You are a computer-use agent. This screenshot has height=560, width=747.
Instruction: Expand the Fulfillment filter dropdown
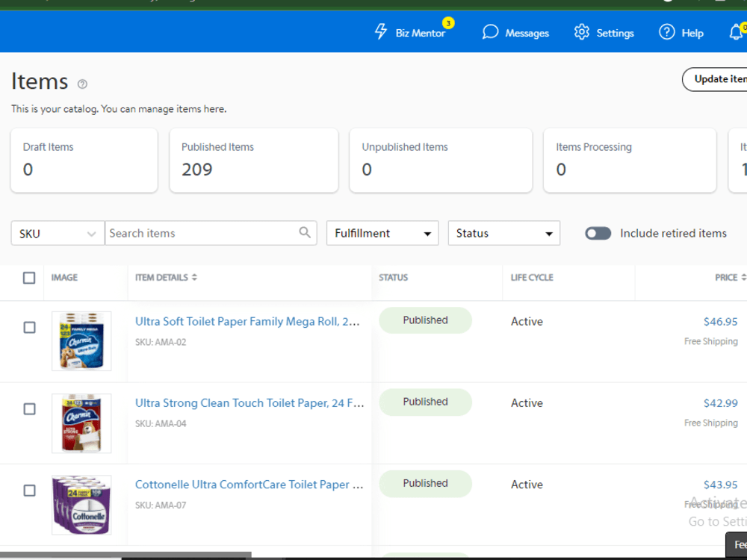click(382, 233)
